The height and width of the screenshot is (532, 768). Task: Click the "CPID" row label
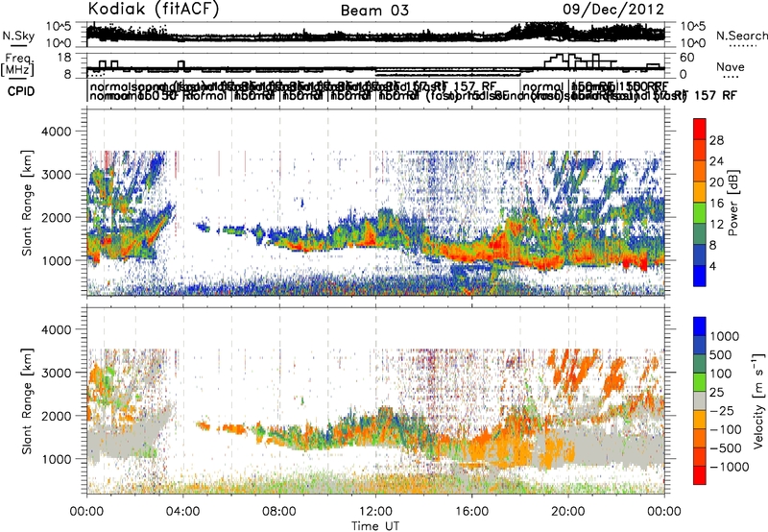pos(21,91)
